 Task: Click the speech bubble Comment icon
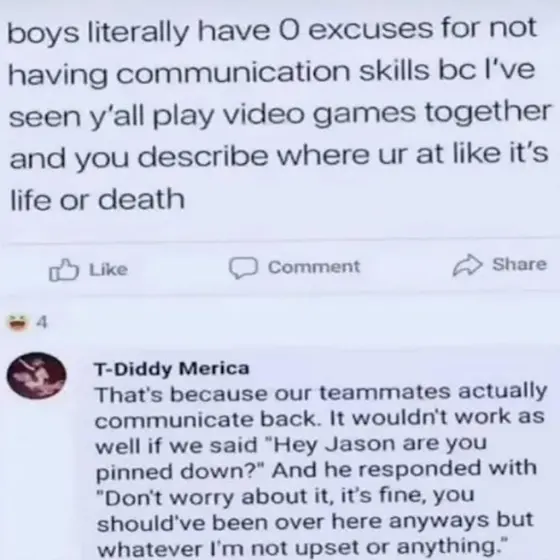pyautogui.click(x=243, y=268)
